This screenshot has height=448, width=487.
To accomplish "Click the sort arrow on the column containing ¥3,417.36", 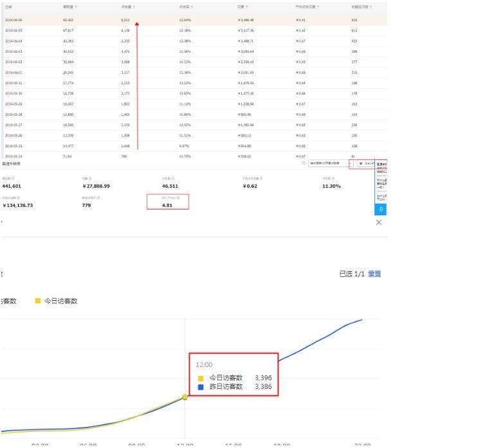I will pyautogui.click(x=247, y=7).
